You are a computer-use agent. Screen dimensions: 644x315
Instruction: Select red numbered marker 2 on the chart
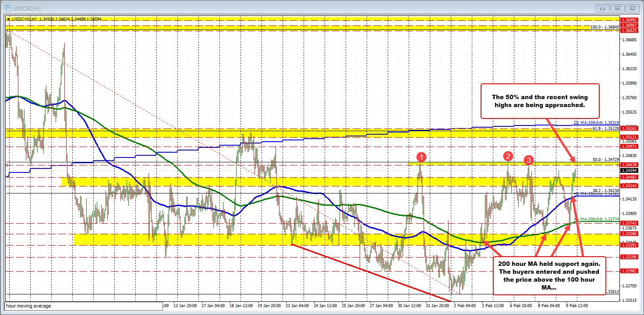point(507,156)
